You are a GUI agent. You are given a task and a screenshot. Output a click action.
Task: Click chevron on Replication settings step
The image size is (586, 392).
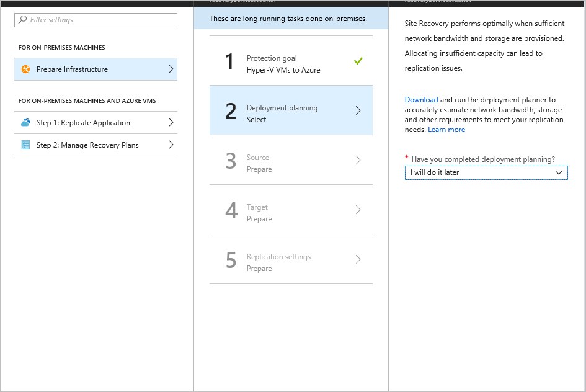[x=358, y=259]
